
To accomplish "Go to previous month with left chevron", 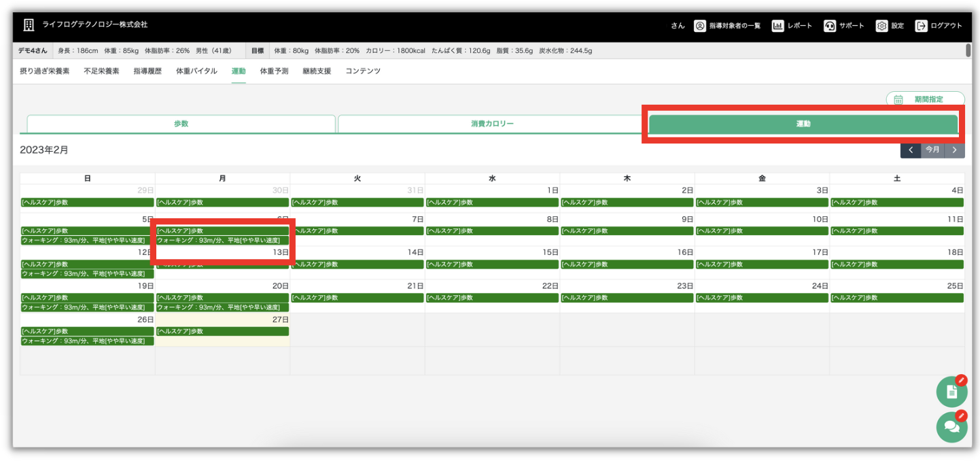I will 911,150.
